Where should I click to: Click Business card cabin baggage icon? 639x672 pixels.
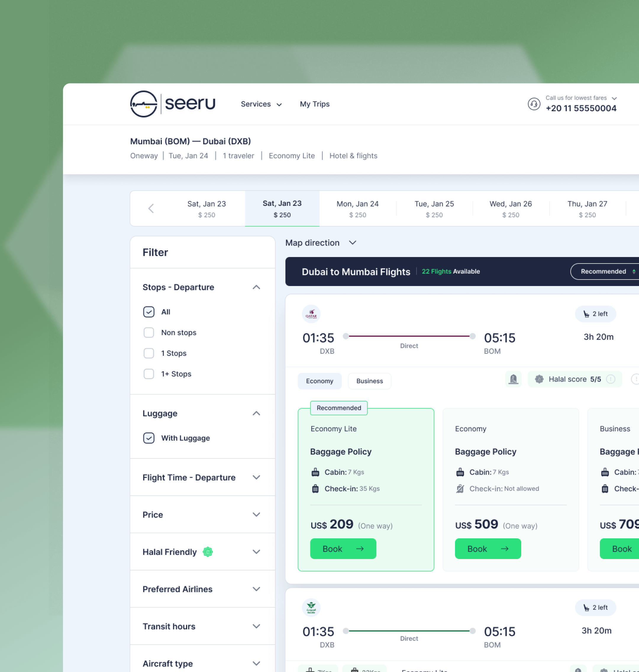(x=605, y=472)
